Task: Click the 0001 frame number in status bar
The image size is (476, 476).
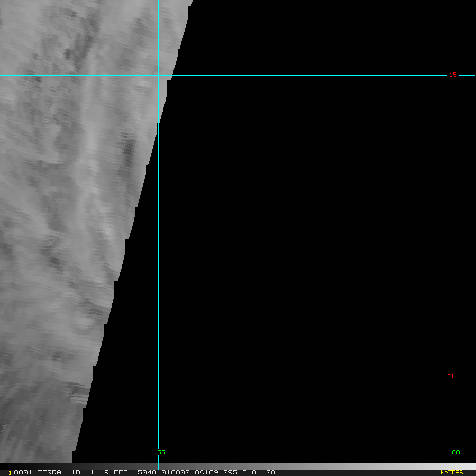Action: [23, 472]
